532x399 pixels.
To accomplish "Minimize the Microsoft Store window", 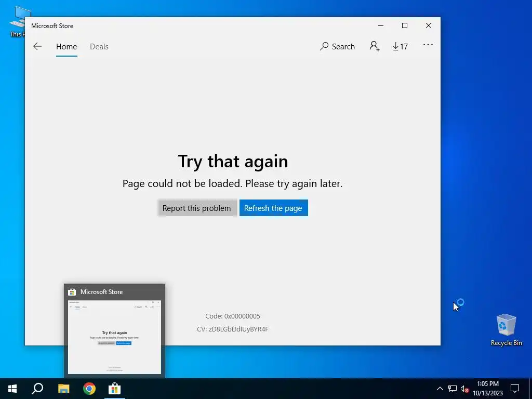I will [381, 26].
